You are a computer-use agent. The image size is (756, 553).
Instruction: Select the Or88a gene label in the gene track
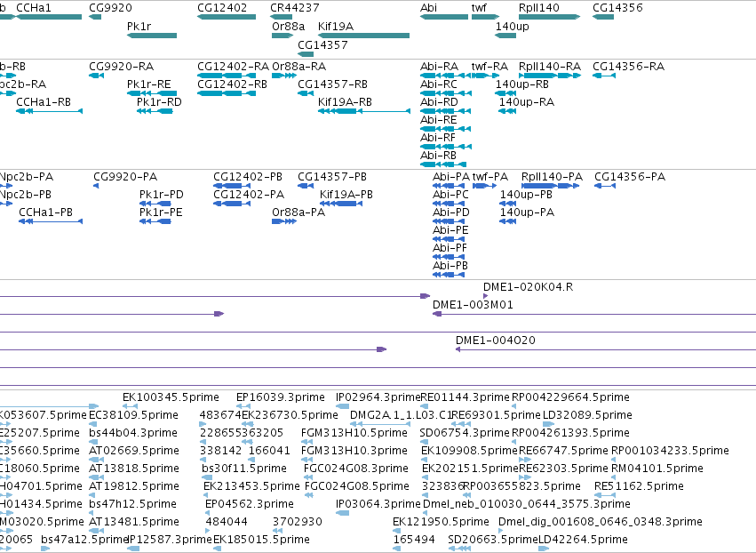click(x=289, y=26)
